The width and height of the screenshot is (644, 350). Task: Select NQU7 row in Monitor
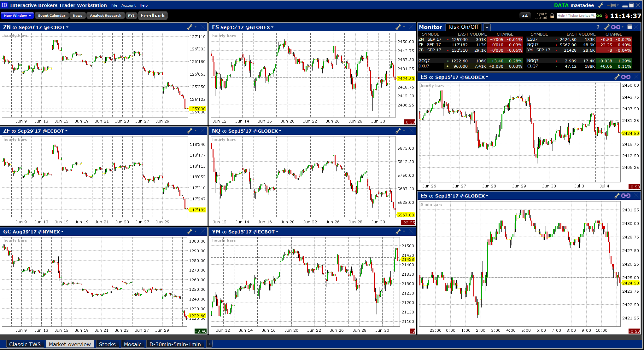[579, 45]
